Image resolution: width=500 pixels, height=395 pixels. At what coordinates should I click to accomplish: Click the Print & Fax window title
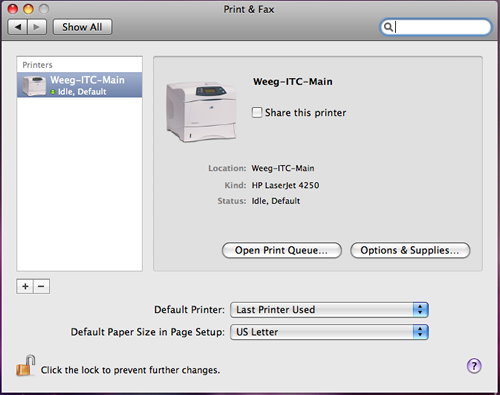[249, 9]
